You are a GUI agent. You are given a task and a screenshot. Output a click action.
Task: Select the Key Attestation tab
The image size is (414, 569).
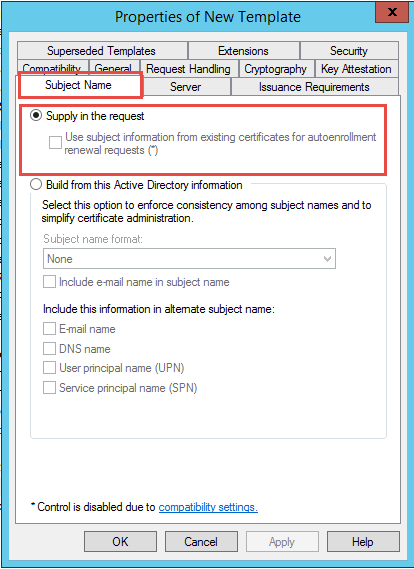(x=356, y=69)
